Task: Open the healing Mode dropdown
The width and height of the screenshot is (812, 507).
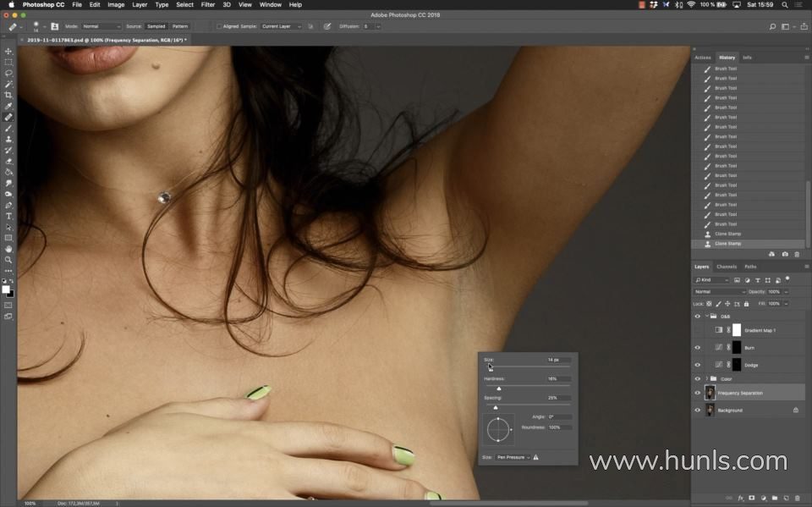Action: [x=101, y=26]
